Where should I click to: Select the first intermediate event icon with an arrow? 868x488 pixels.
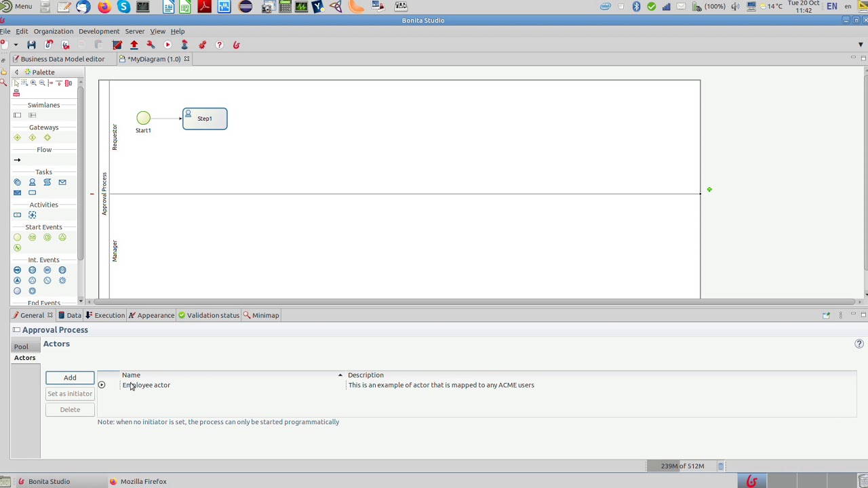[x=18, y=270]
